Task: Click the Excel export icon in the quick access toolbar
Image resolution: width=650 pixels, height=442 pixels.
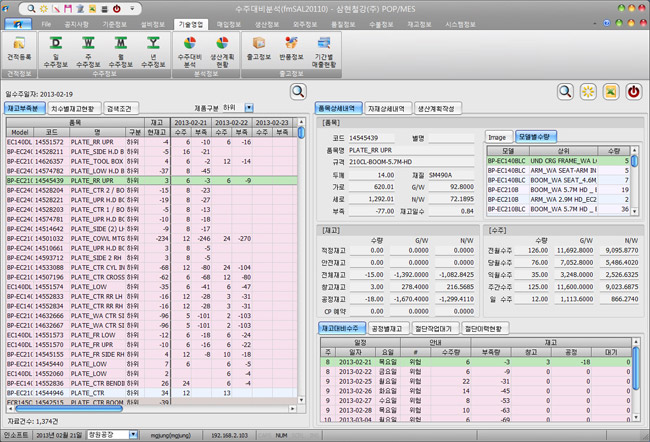Action: 92,8
